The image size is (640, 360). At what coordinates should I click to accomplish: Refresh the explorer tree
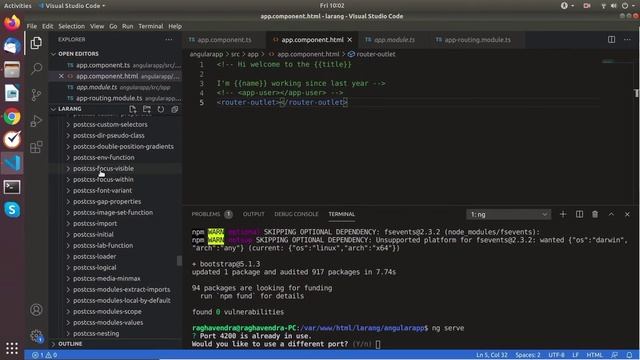(x=161, y=109)
